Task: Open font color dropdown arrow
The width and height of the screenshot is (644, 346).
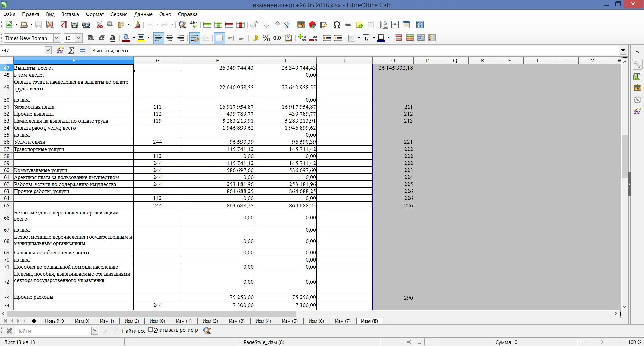Action: point(133,38)
